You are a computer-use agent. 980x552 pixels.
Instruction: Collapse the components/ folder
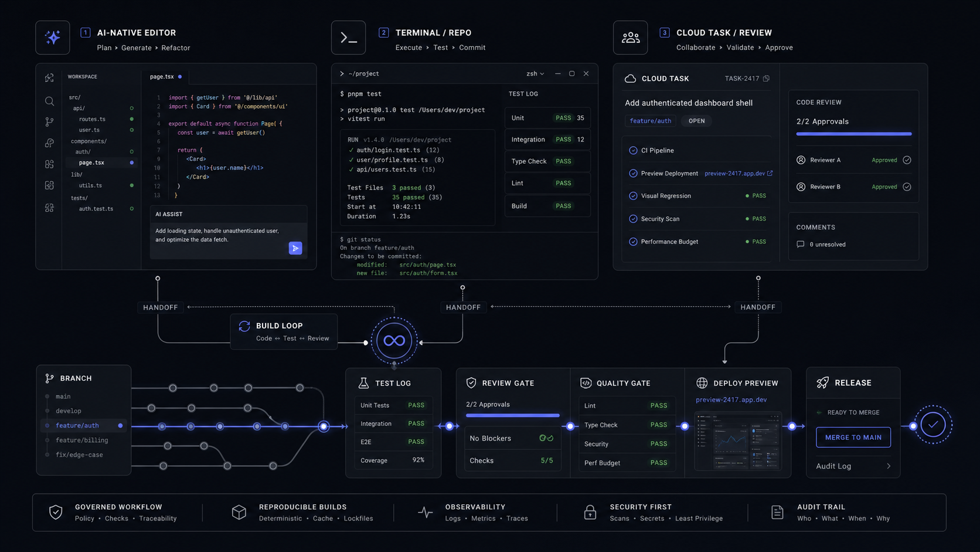(x=89, y=141)
